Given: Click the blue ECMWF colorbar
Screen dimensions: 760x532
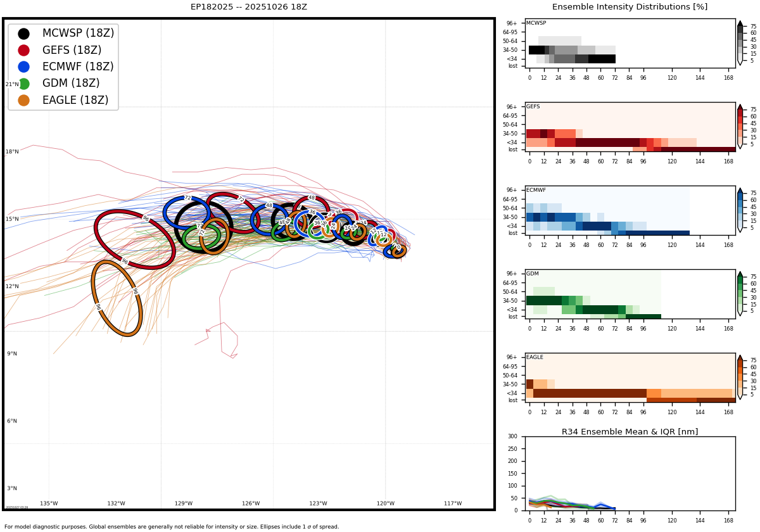Looking at the screenshot, I should [x=740, y=210].
